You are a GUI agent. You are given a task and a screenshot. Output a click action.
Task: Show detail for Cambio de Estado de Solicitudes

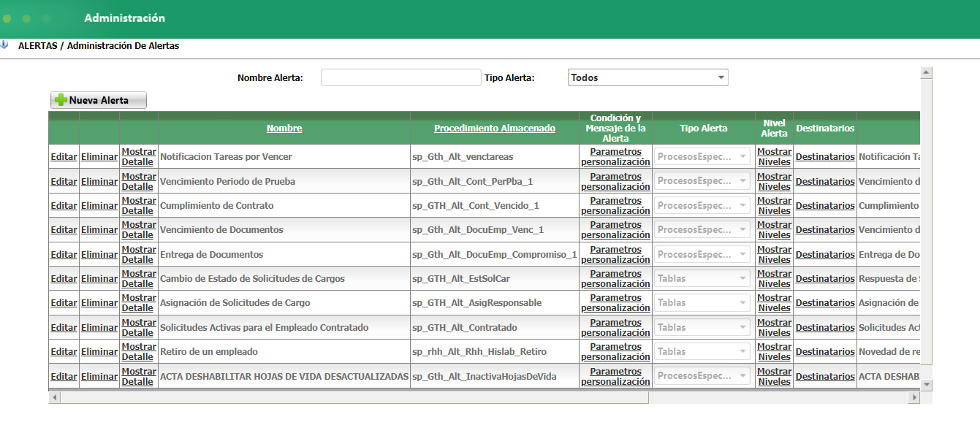pyautogui.click(x=138, y=279)
